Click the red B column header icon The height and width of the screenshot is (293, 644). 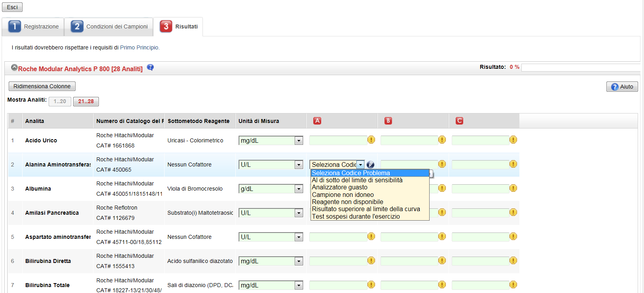(388, 121)
